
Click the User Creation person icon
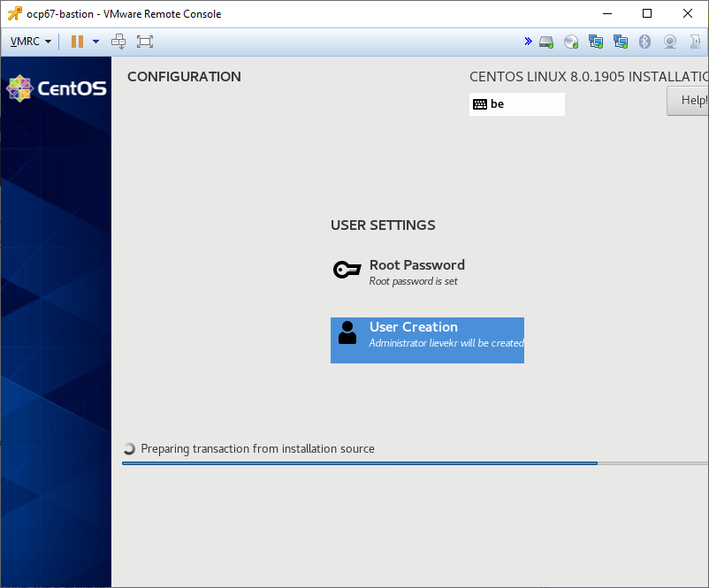click(347, 332)
